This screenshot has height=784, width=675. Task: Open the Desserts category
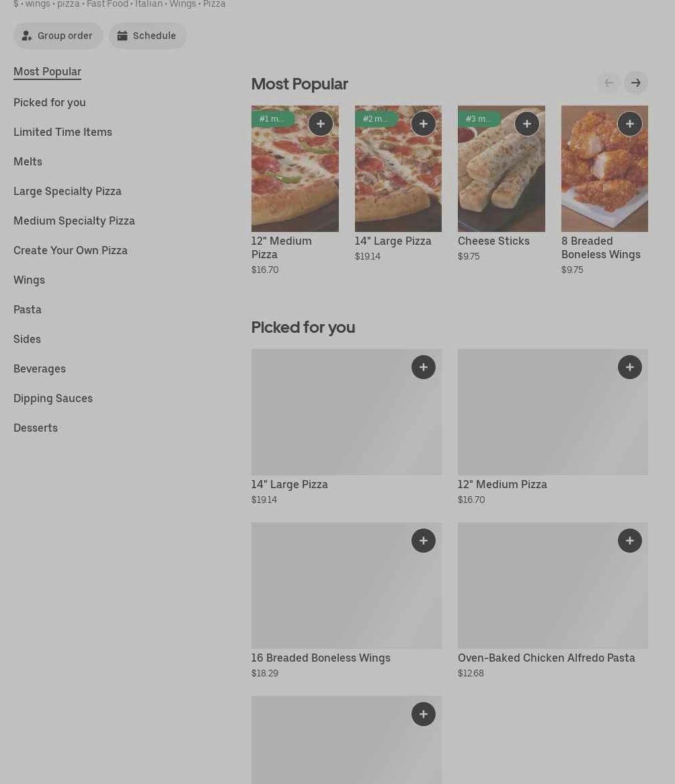pos(36,428)
